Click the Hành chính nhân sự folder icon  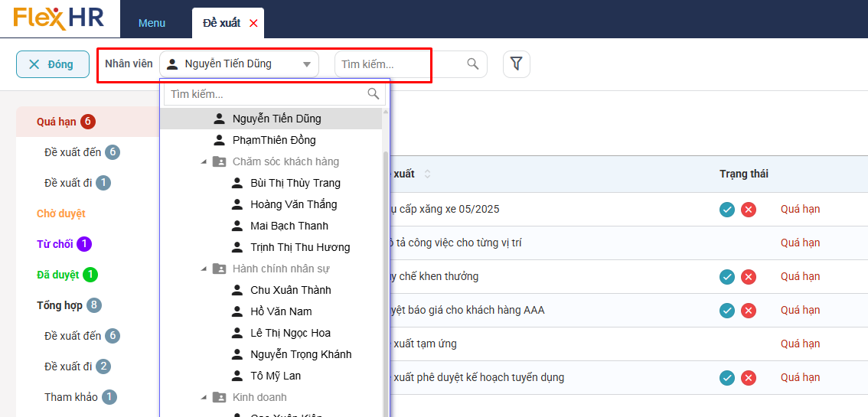tap(219, 269)
